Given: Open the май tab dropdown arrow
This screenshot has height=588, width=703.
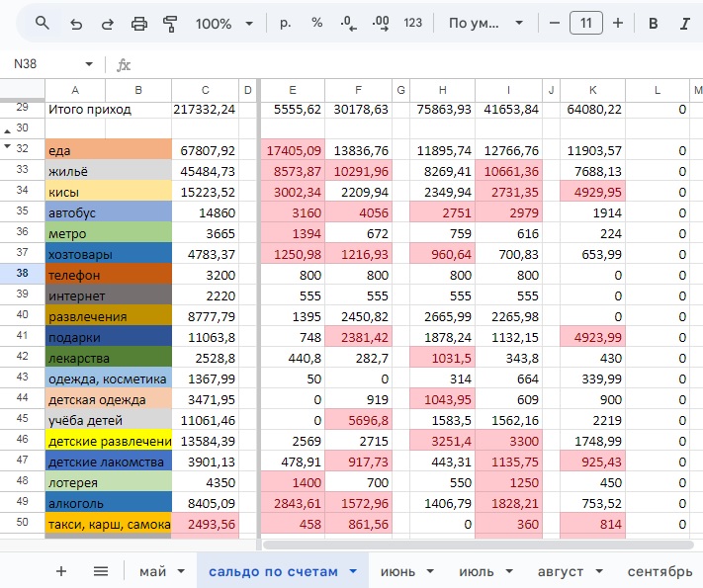Looking at the screenshot, I should point(181,571).
